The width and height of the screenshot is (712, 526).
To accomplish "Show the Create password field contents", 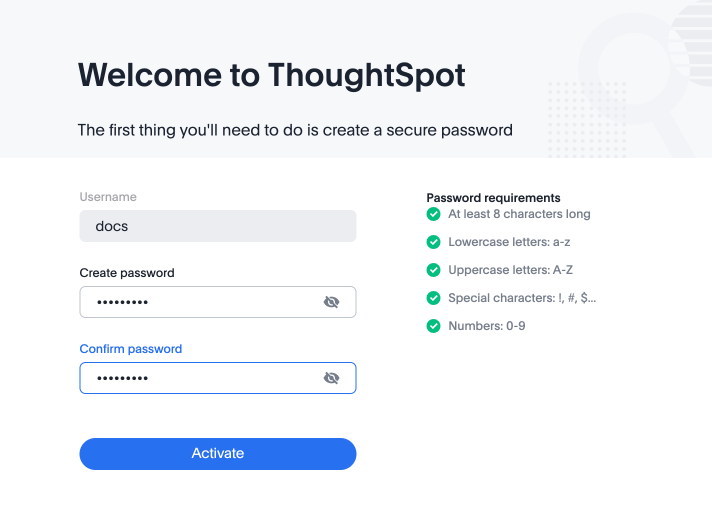I will pyautogui.click(x=332, y=302).
